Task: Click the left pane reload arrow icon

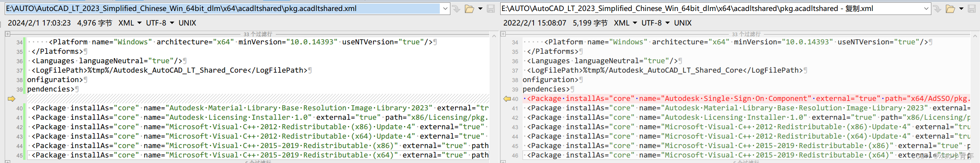Action: coord(456,9)
